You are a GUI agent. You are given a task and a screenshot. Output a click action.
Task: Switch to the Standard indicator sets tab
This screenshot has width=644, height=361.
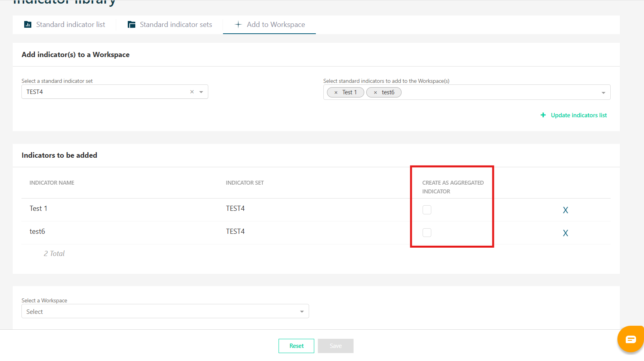click(170, 25)
